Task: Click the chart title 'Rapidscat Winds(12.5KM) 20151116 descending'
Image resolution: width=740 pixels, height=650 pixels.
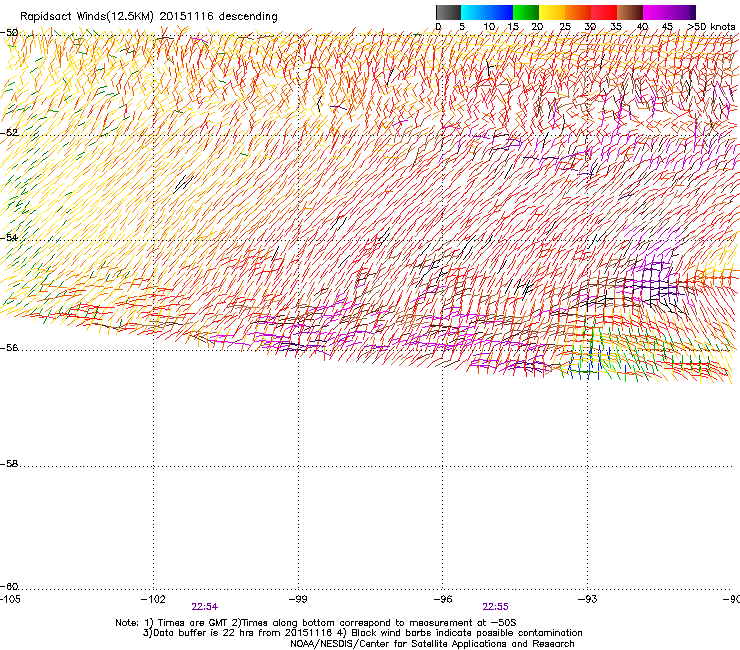Action: pos(149,17)
